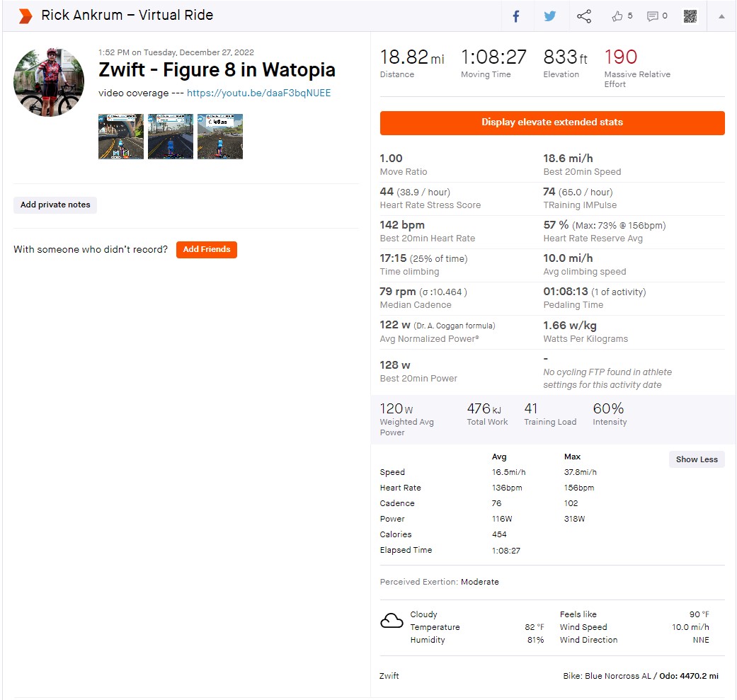Open comments speech bubble icon

(x=653, y=16)
